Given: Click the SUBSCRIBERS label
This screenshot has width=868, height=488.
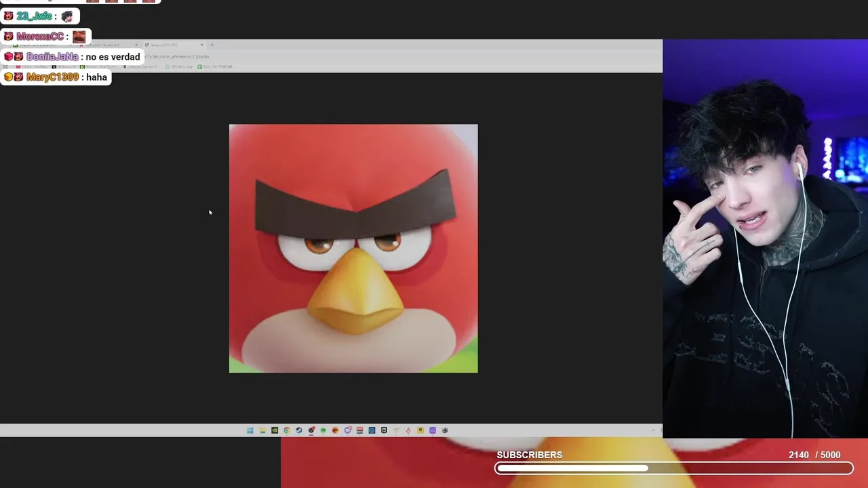Looking at the screenshot, I should tap(530, 455).
